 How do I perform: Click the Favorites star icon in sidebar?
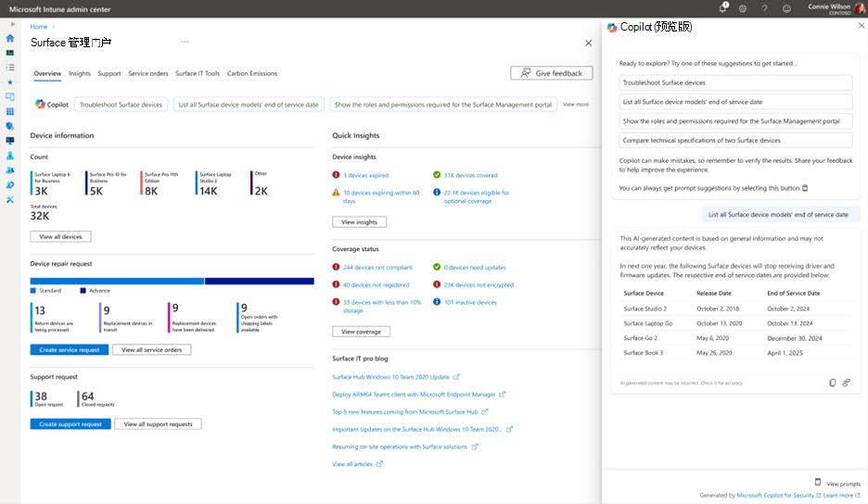coord(10,82)
